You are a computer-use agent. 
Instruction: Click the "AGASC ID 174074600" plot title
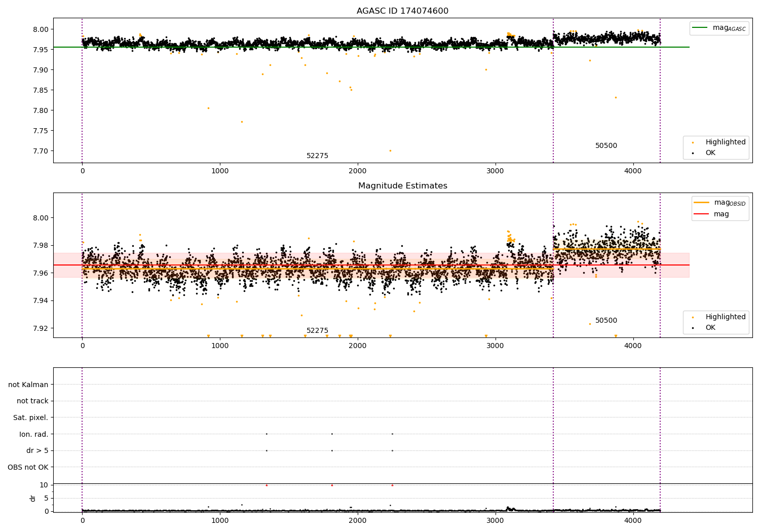tap(402, 11)
